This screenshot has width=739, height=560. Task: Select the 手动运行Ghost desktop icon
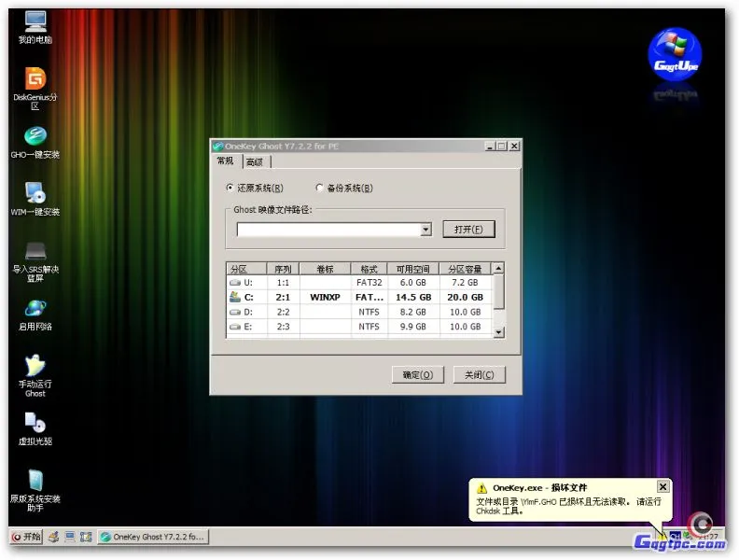coord(35,375)
